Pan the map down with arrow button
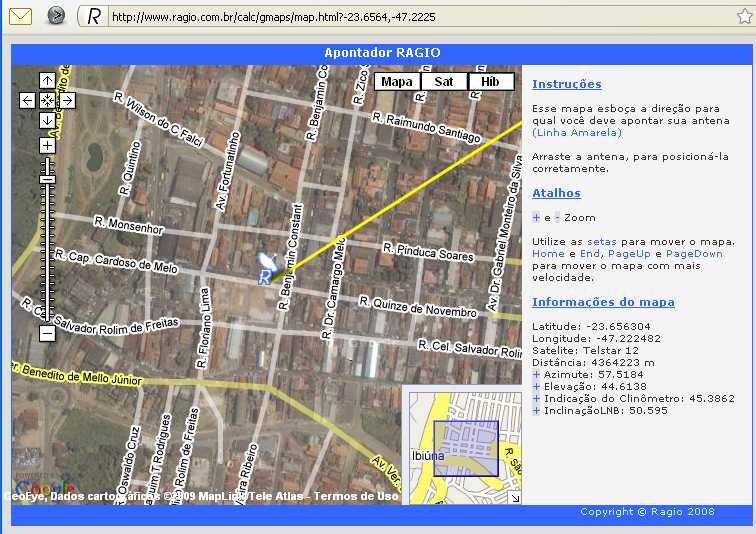Screen dimensions: 756x534 point(47,120)
